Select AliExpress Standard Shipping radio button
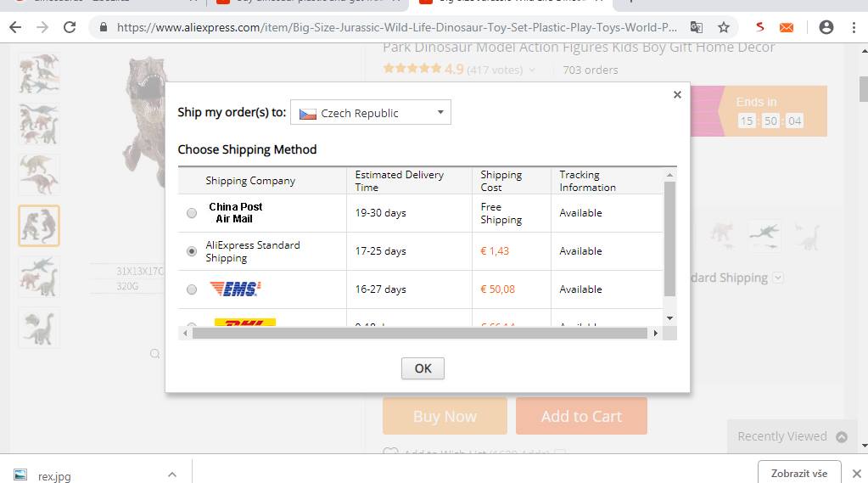The image size is (868, 483). [x=192, y=251]
